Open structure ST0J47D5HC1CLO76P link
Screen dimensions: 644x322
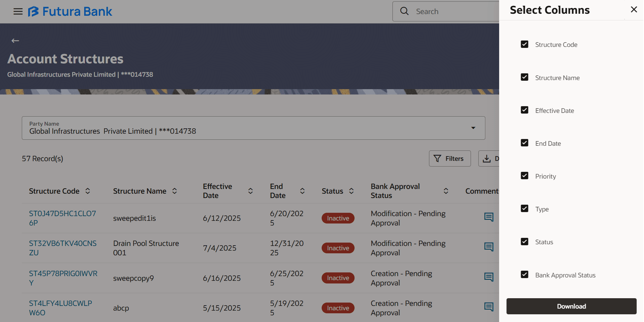[62, 218]
